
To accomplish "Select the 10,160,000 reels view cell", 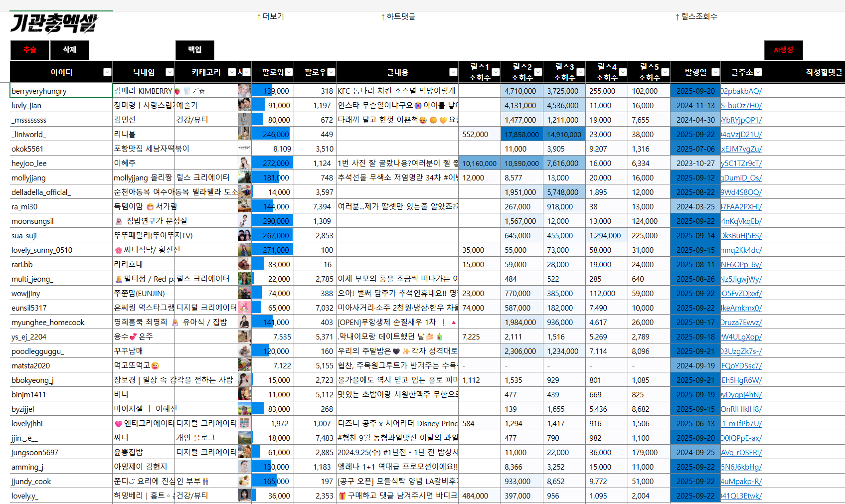I will tap(480, 164).
